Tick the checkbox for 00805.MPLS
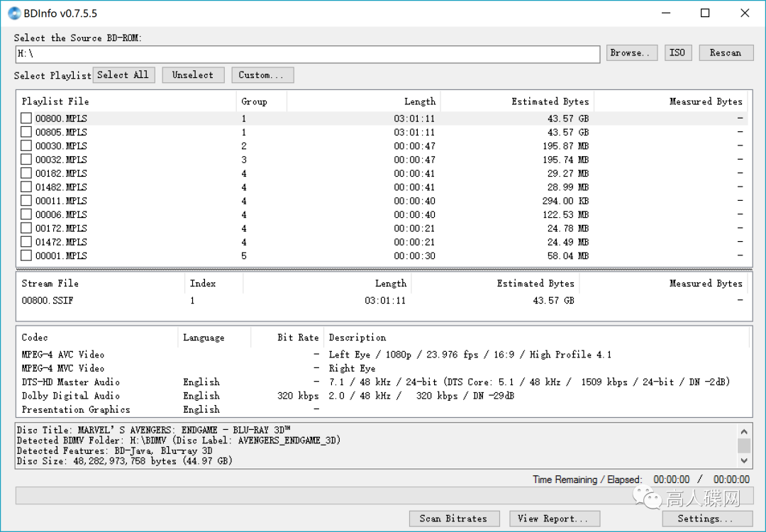The width and height of the screenshot is (766, 532). 26,132
